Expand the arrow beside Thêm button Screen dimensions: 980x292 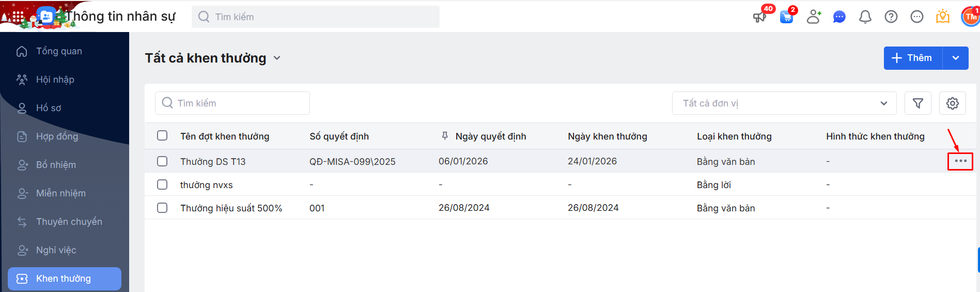click(x=956, y=58)
